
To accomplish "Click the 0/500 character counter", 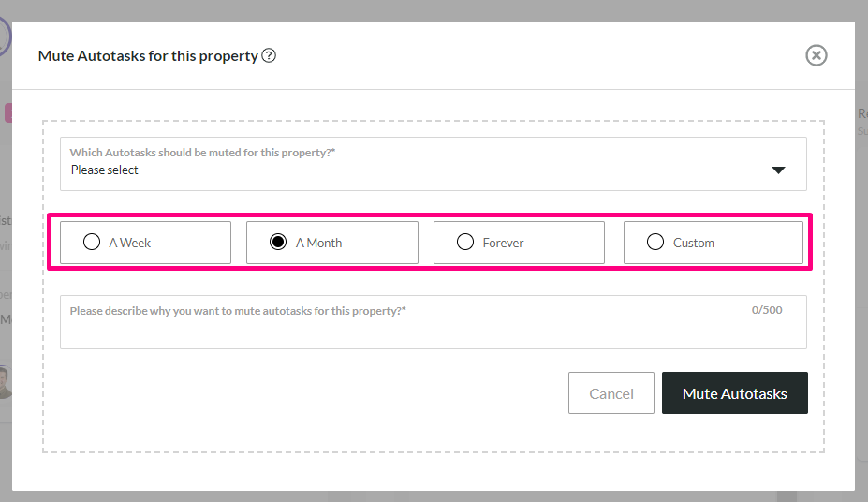I will (767, 310).
